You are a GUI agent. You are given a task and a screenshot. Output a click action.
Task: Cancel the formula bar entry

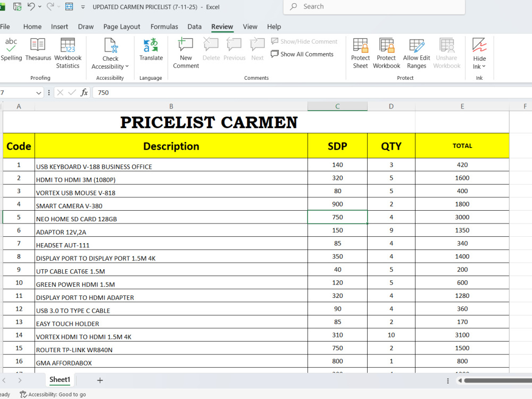click(x=60, y=92)
